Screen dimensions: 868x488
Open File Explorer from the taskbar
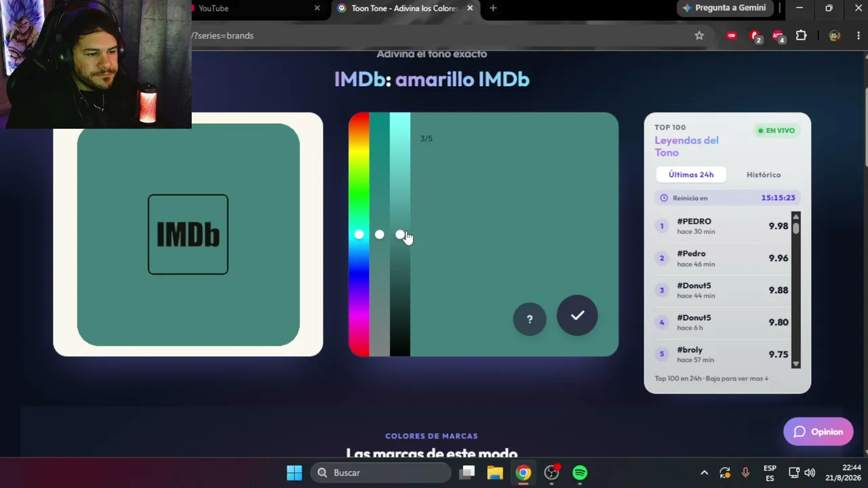(495, 472)
